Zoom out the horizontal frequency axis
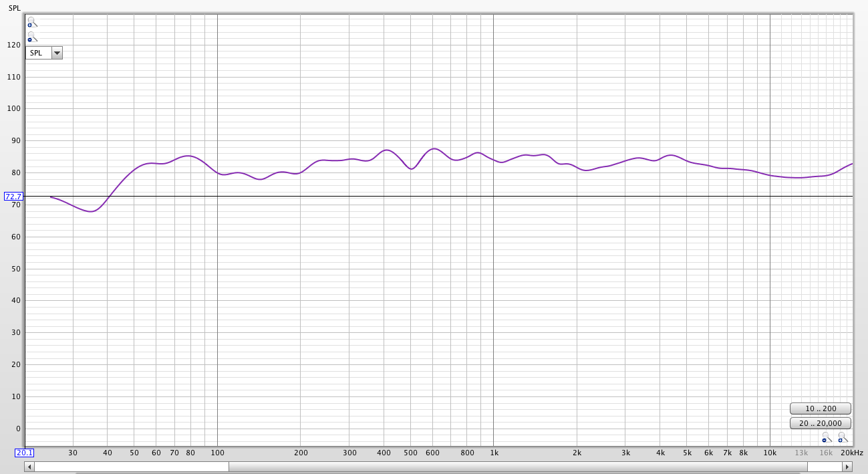This screenshot has height=474, width=868. (827, 437)
